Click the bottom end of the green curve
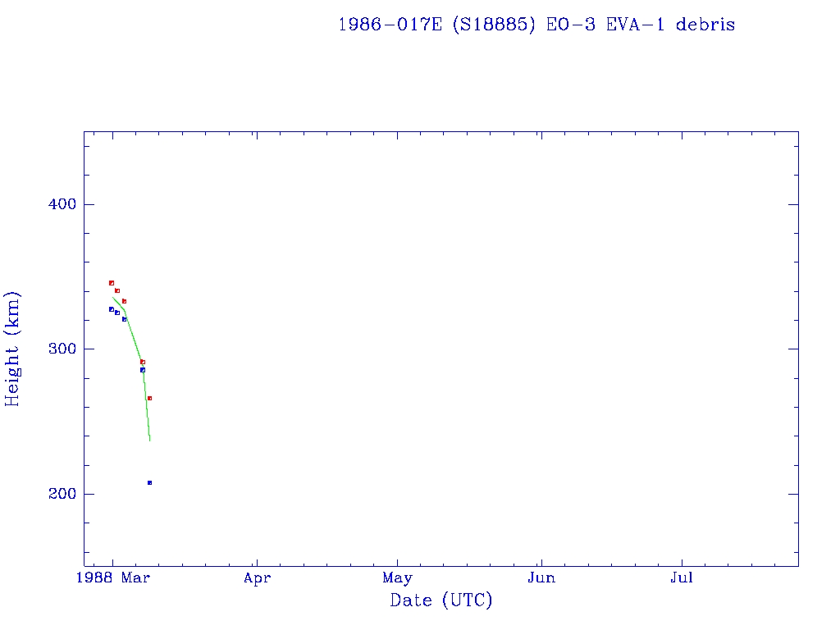This screenshot has height=630, width=840. pos(150,440)
